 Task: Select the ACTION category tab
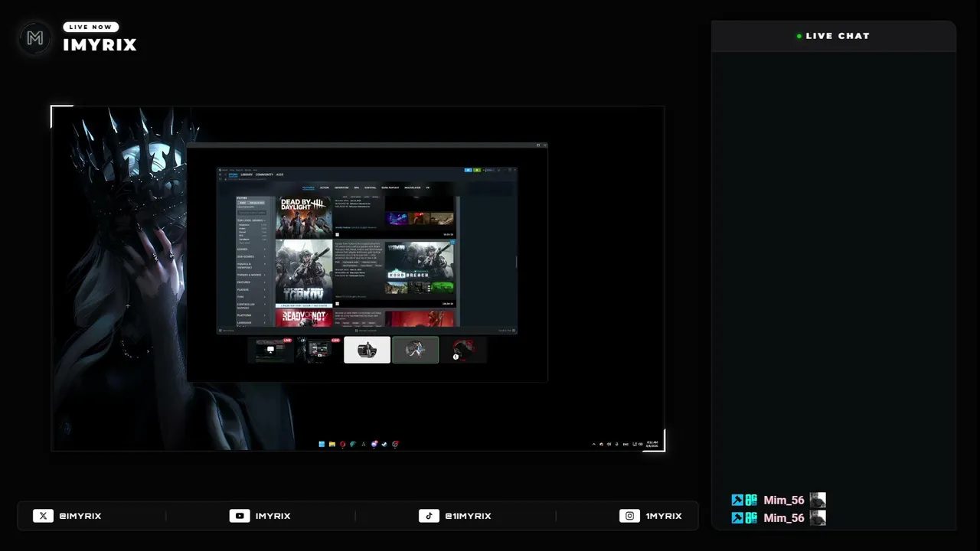point(325,187)
